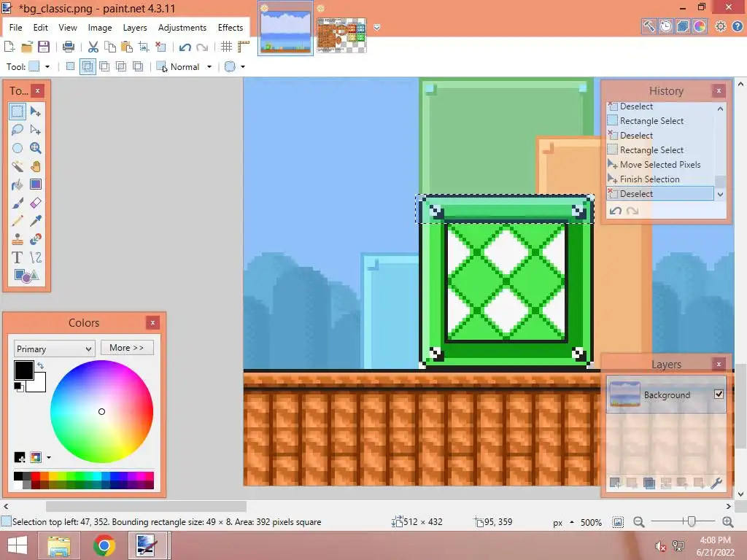Switch to the second tileset image thumbnail
The image size is (747, 560).
coord(341,34)
